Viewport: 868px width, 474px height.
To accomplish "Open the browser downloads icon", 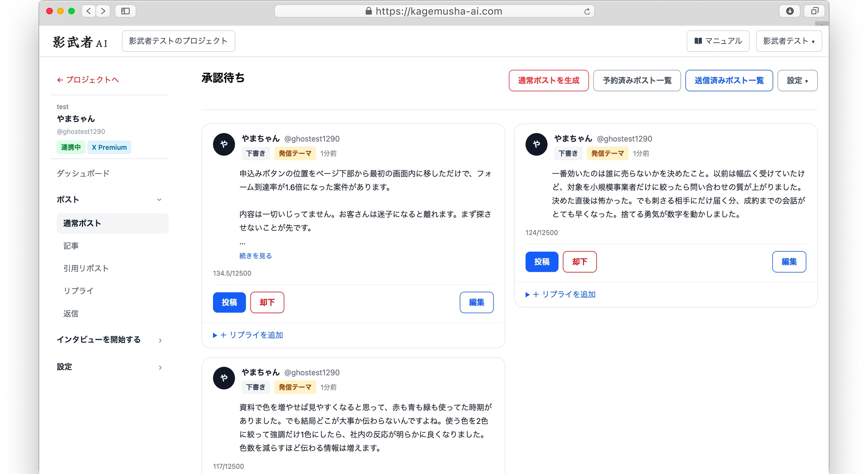I will pyautogui.click(x=790, y=11).
